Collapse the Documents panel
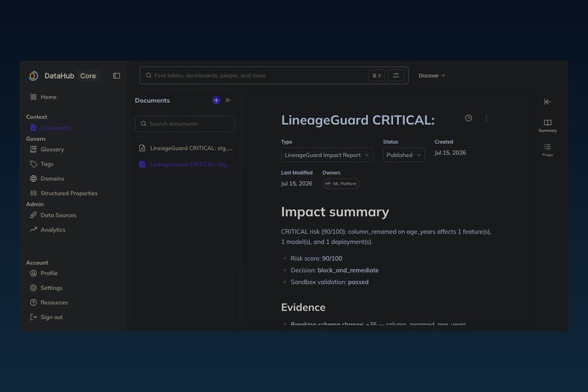588x392 pixels. pyautogui.click(x=228, y=100)
